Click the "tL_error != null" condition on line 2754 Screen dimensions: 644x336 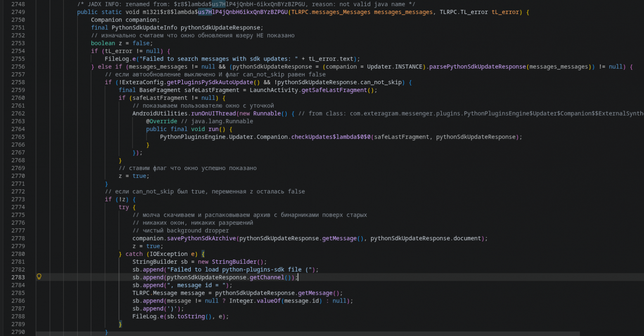(x=132, y=51)
